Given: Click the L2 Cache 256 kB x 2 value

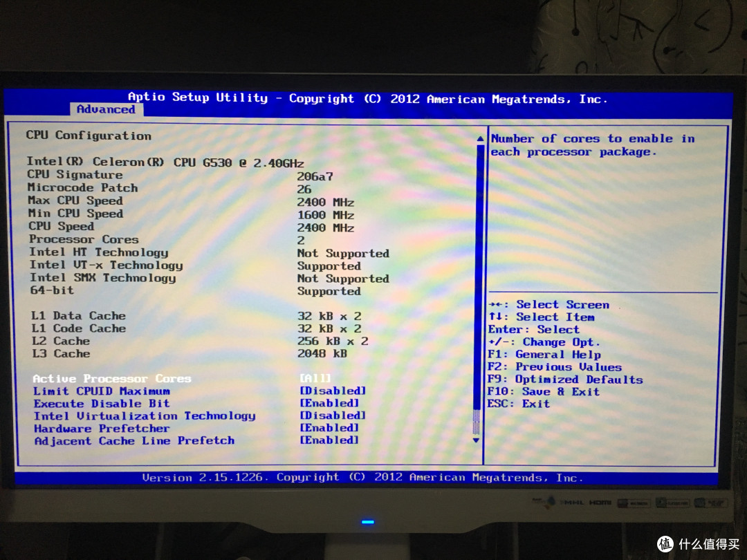Looking at the screenshot, I should pyautogui.click(x=333, y=341).
